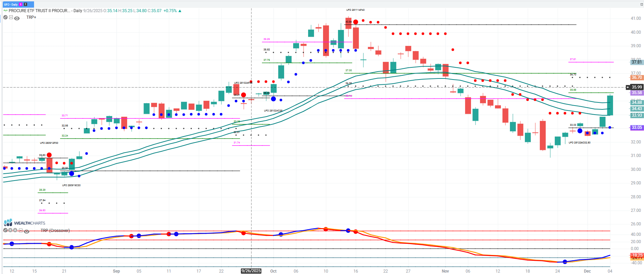Select the UFO - Daily chart tab
Image resolution: width=644 pixels, height=274 pixels.
pyautogui.click(x=11, y=5)
